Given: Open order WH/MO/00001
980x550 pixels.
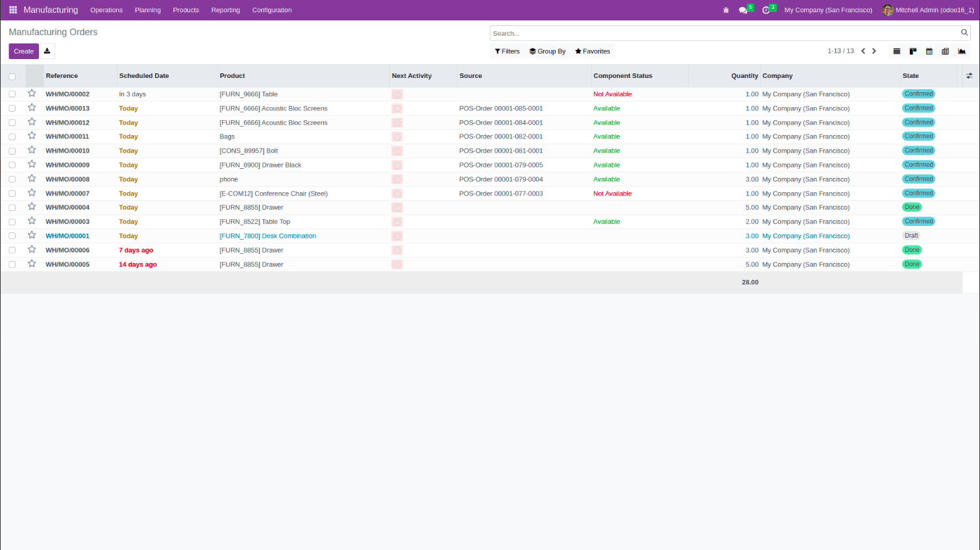Looking at the screenshot, I should click(x=67, y=236).
